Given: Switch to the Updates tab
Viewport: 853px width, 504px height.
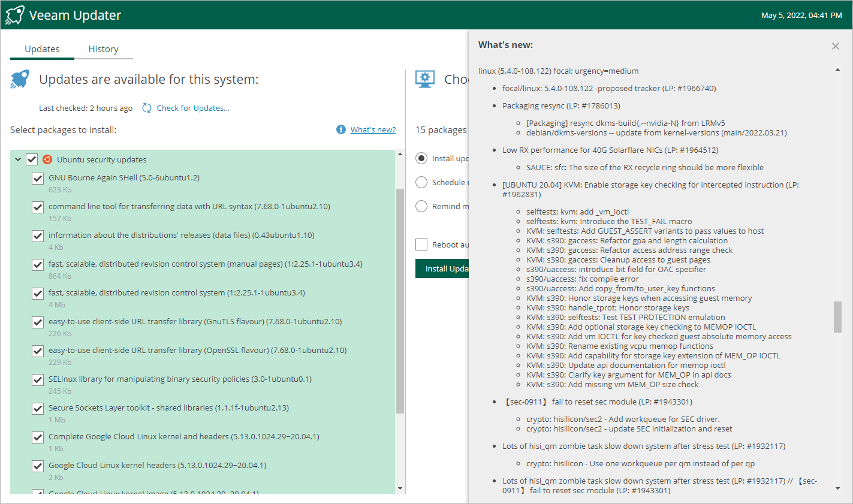Looking at the screenshot, I should (42, 49).
